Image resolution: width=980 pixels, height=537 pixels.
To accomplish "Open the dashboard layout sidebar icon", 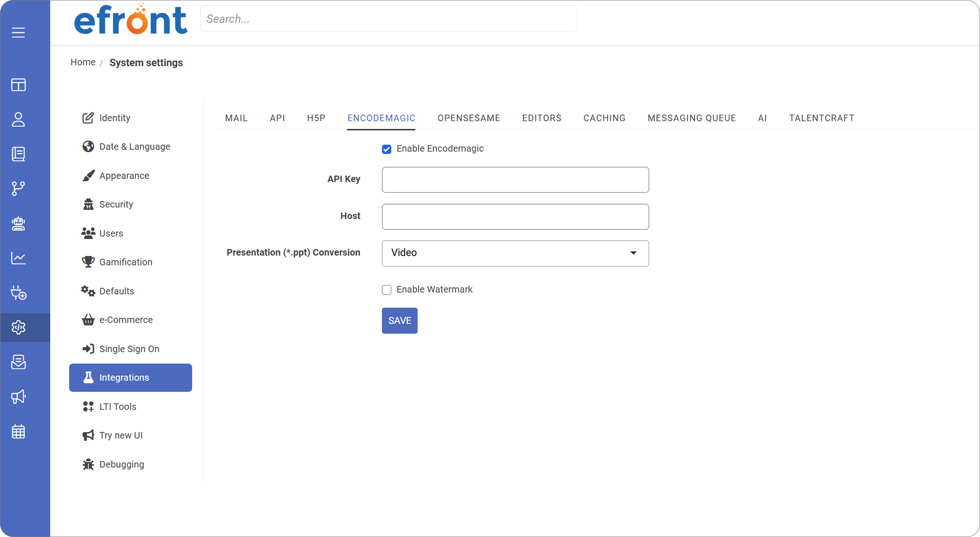I will tap(18, 85).
